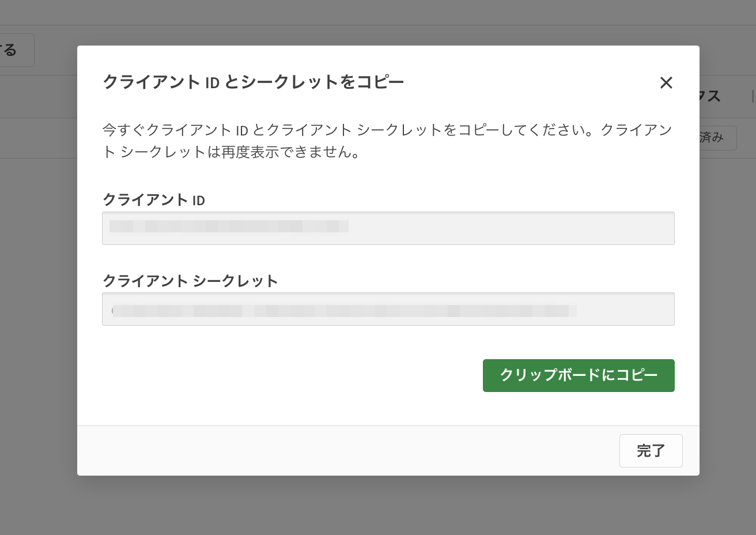Screen dimensions: 756x535
Task: Close the dialog with the X icon
Action: [x=666, y=83]
